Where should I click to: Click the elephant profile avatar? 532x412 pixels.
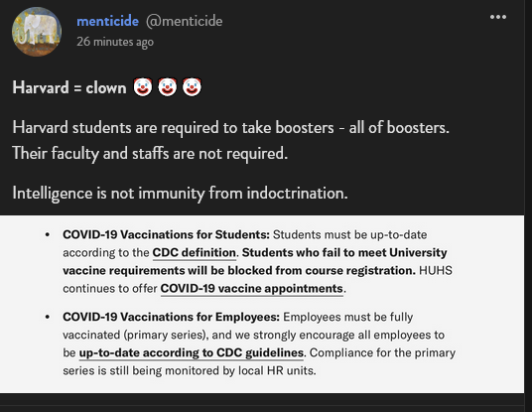[x=37, y=32]
